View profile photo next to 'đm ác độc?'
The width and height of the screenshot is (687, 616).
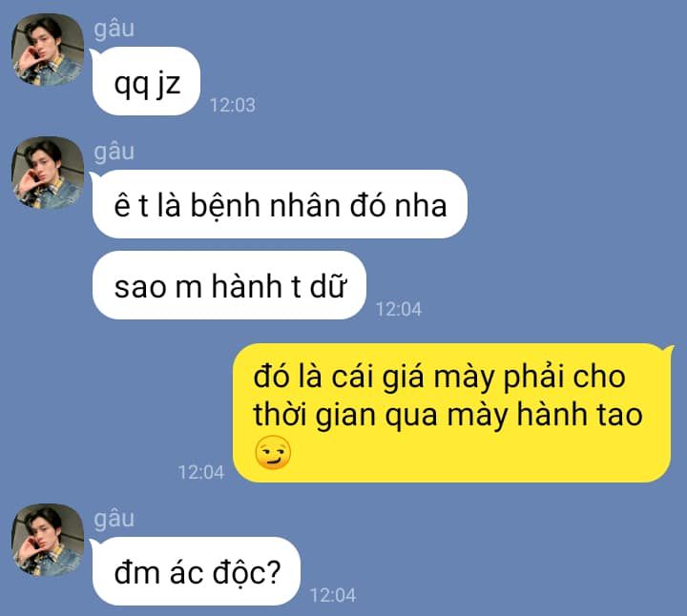(x=48, y=540)
